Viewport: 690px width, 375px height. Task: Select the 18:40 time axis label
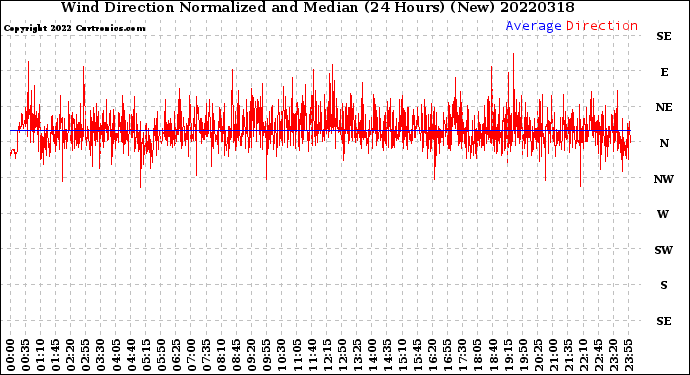click(x=493, y=355)
